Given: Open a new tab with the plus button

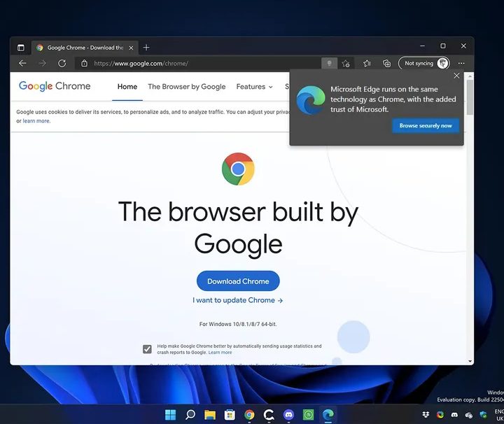Looking at the screenshot, I should (146, 48).
